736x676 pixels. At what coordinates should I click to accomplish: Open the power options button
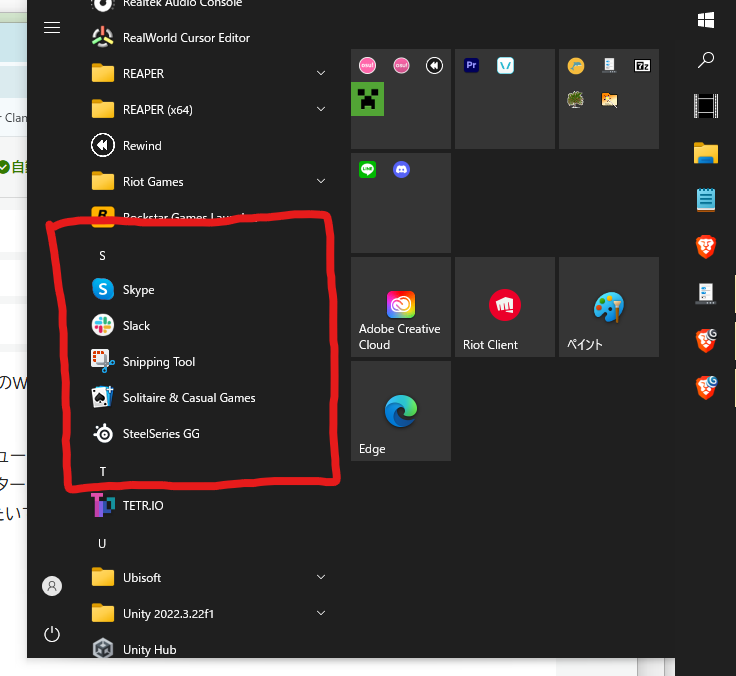point(52,634)
